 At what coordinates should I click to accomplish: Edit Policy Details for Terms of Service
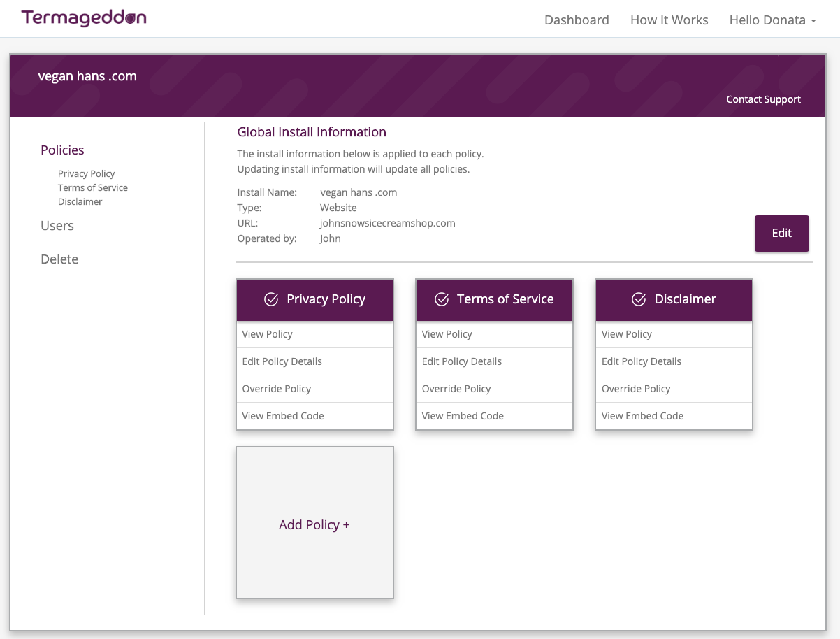(495, 361)
